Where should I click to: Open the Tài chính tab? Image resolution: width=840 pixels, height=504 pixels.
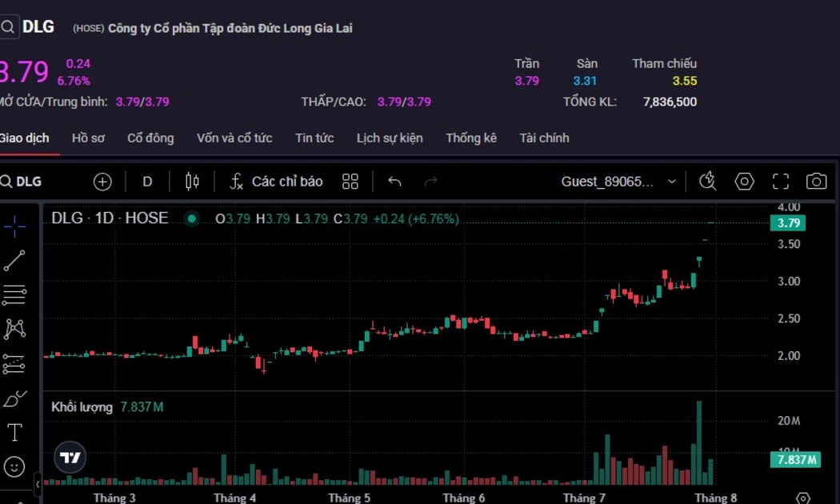(544, 138)
